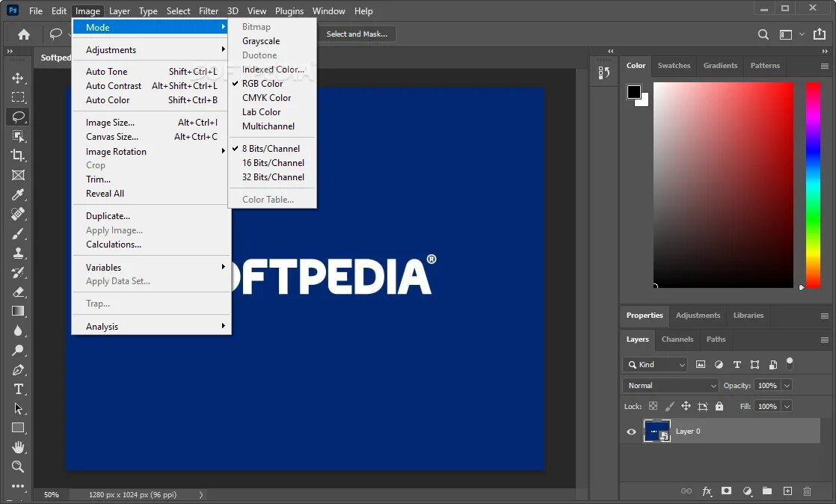Select the Gradient tool
Viewport: 836px width, 504px height.
[18, 311]
